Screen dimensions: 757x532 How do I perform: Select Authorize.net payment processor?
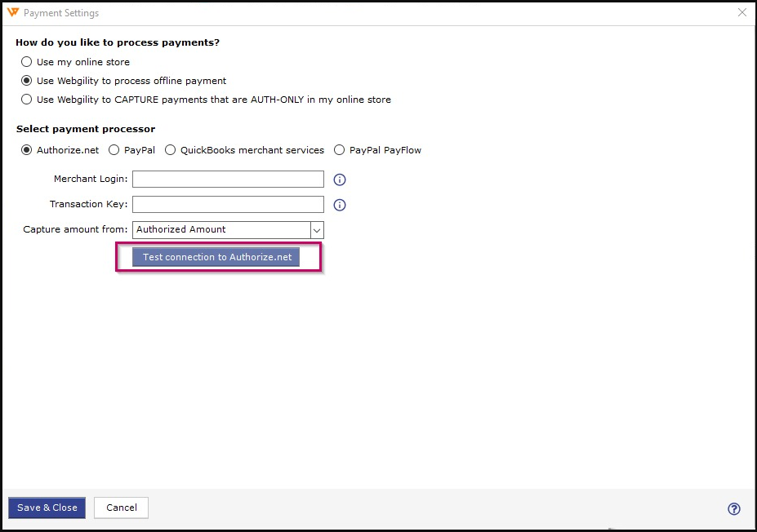point(27,150)
